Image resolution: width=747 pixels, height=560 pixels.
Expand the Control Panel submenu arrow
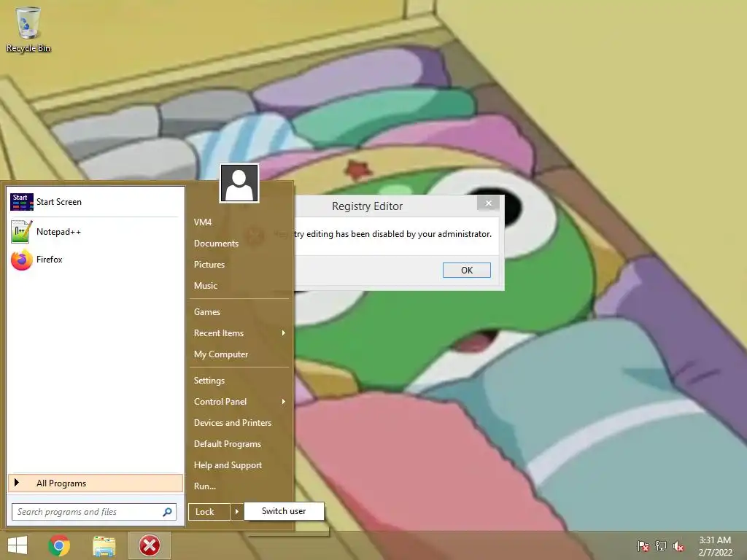pyautogui.click(x=284, y=402)
